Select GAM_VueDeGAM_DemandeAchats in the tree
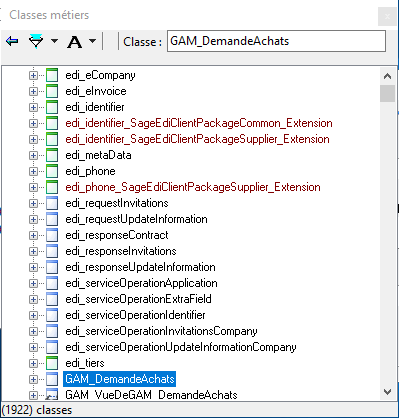This screenshot has width=399, height=418. tap(151, 395)
